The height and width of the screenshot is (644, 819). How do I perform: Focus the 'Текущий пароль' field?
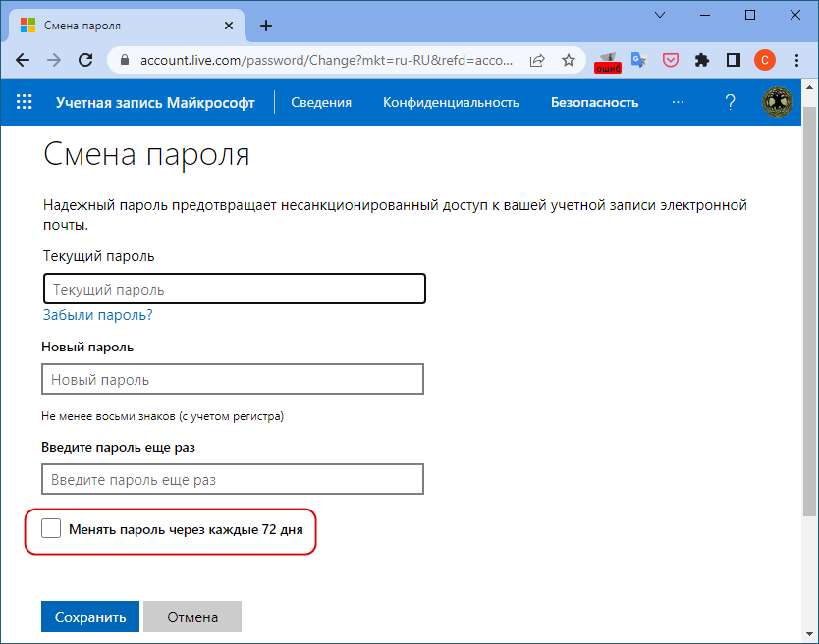click(x=235, y=289)
